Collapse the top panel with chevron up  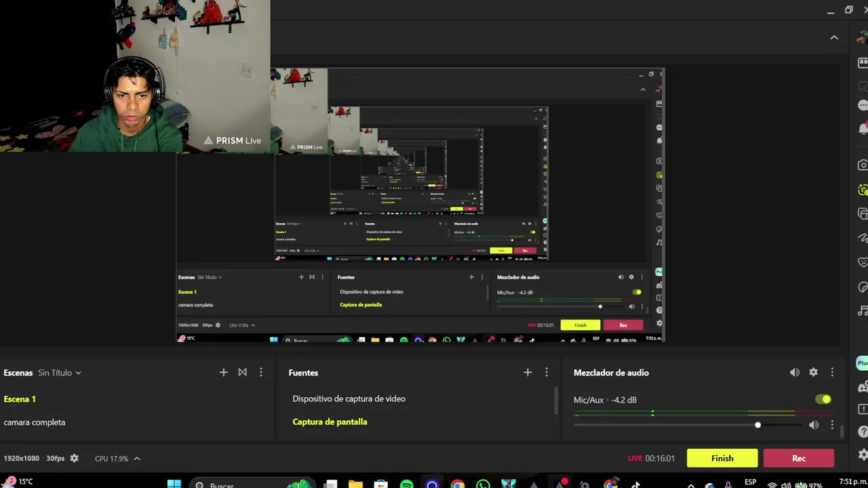tap(834, 37)
